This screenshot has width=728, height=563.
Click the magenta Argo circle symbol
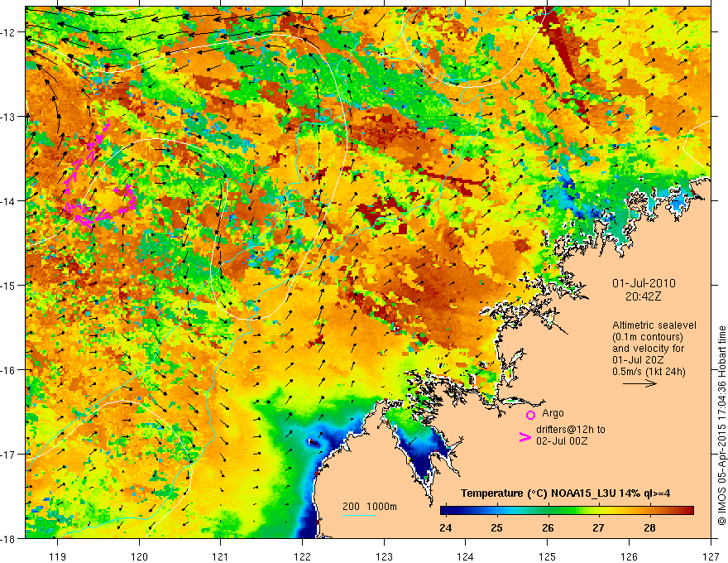click(530, 415)
